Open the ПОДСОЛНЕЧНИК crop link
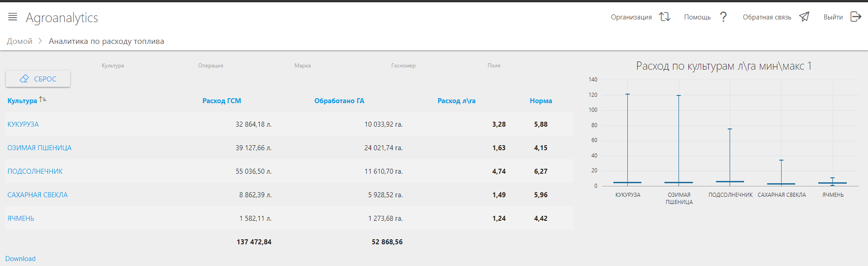This screenshot has height=266, width=868. coord(35,171)
